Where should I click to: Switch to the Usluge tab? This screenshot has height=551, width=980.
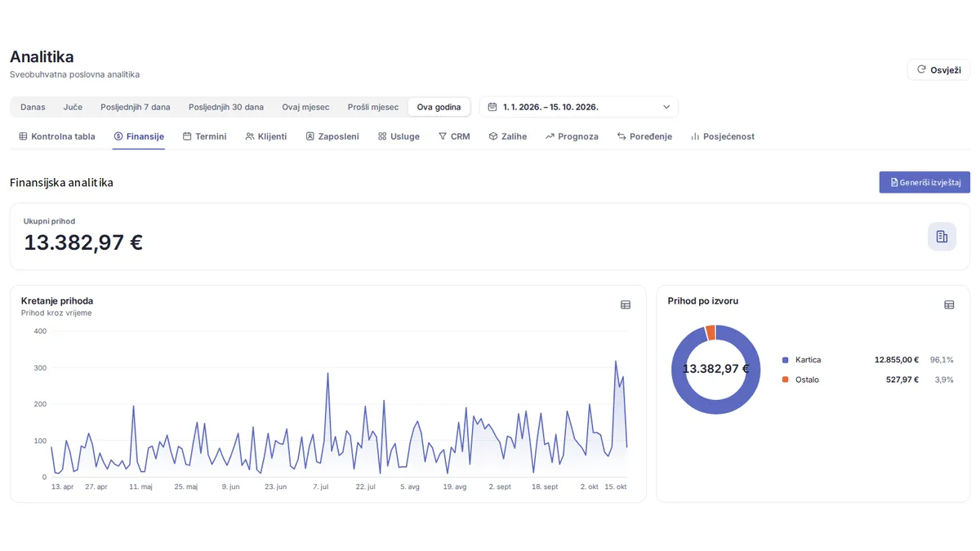coord(399,136)
